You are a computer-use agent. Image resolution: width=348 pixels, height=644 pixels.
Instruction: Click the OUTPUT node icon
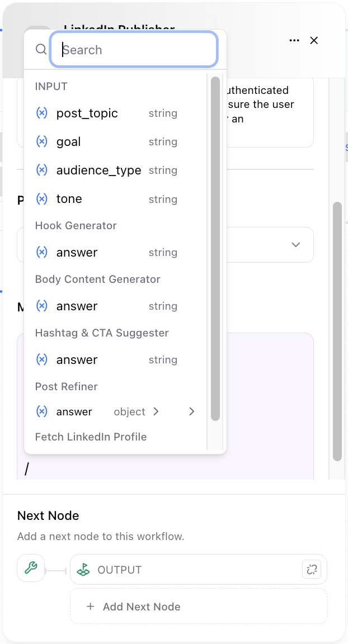[83, 569]
